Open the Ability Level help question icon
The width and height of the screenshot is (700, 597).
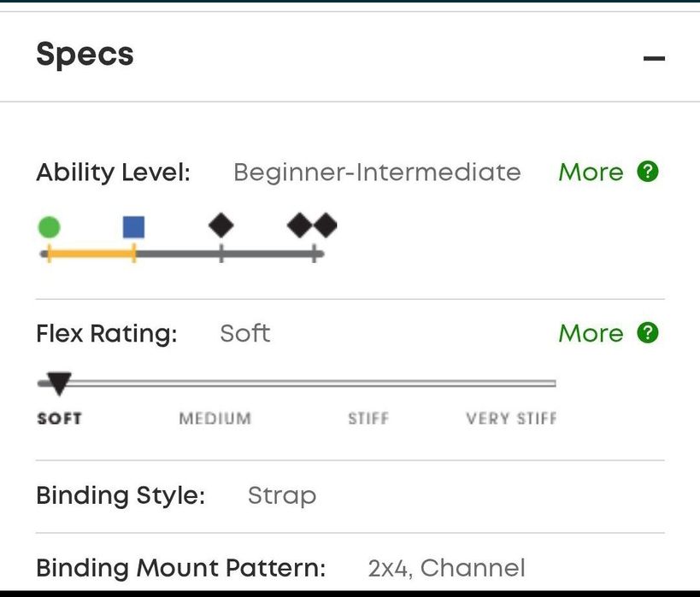(x=648, y=172)
